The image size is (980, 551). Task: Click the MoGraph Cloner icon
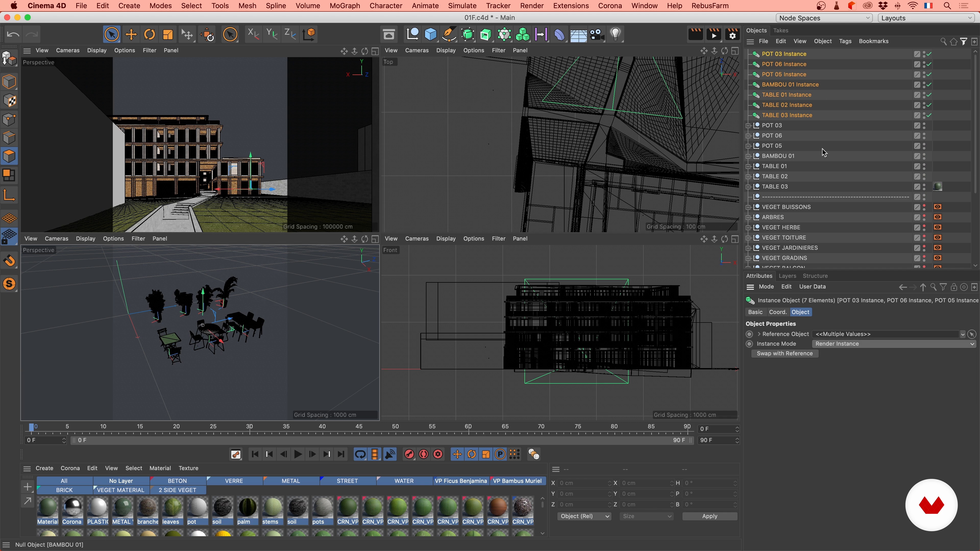[x=523, y=35]
